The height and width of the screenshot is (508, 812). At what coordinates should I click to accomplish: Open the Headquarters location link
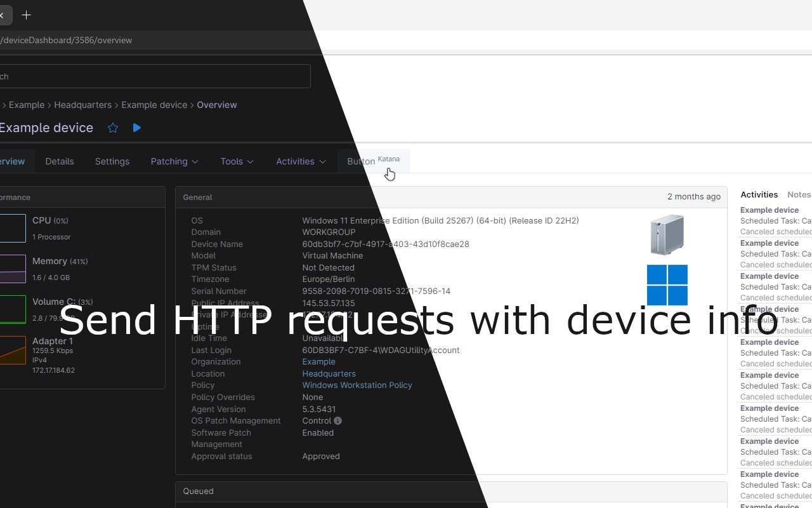click(329, 374)
